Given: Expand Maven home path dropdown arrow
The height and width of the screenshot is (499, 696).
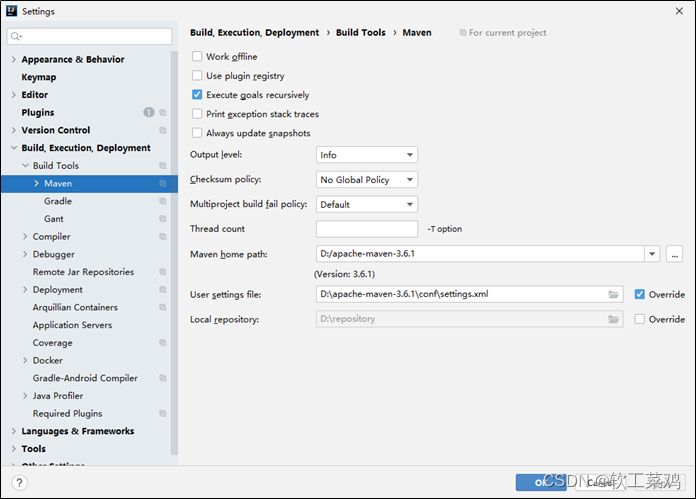Looking at the screenshot, I should [652, 254].
